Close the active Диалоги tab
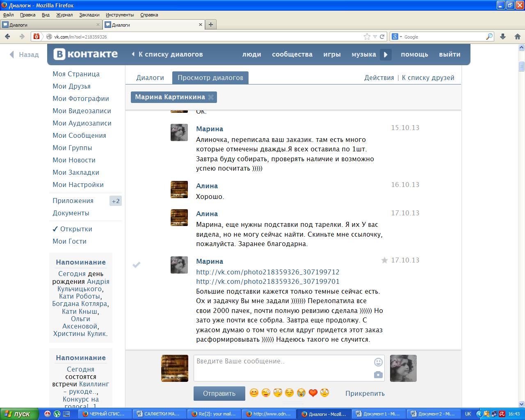525x420 pixels. point(201,25)
